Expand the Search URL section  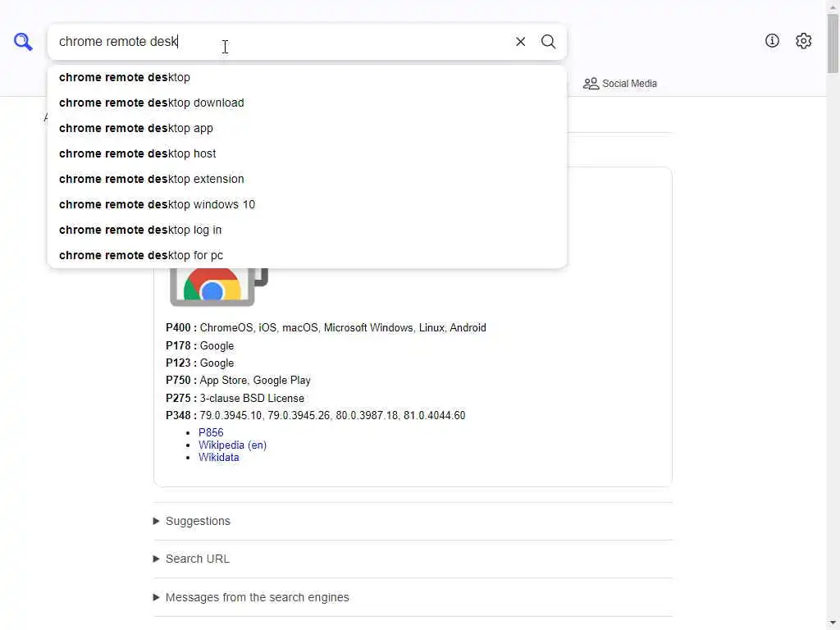[191, 559]
